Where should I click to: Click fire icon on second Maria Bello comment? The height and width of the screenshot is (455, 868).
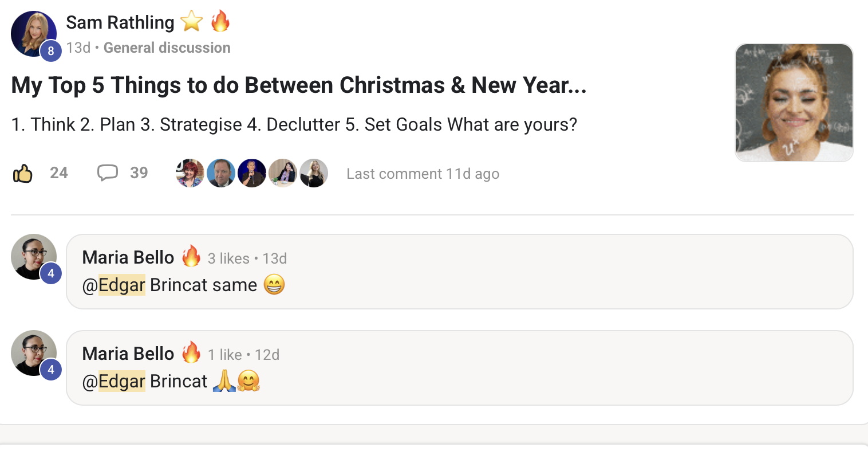click(x=191, y=353)
